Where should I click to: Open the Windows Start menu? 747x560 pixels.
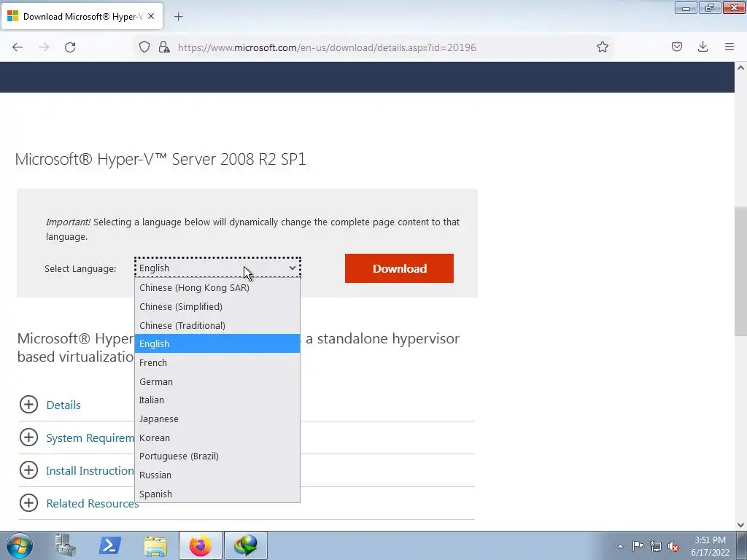(x=20, y=545)
